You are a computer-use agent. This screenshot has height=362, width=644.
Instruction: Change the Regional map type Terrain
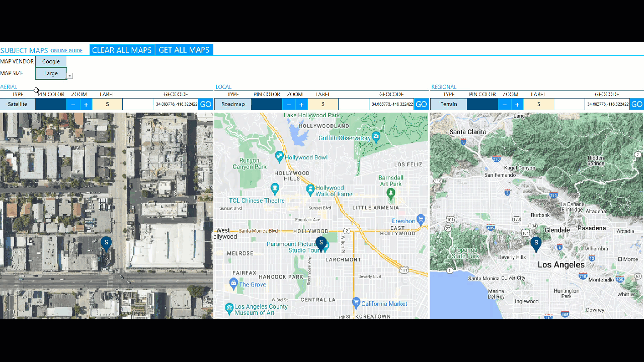(x=449, y=104)
